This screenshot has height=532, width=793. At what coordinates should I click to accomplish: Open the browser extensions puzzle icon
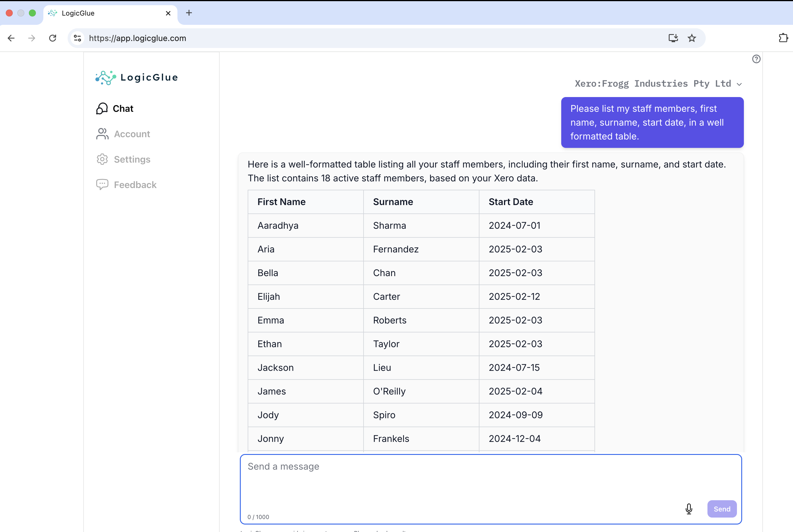pyautogui.click(x=783, y=38)
